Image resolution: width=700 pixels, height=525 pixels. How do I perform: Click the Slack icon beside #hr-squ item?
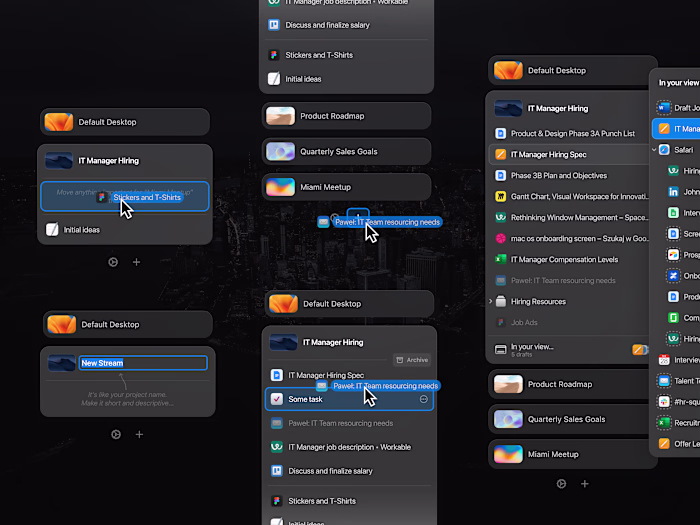coord(664,402)
